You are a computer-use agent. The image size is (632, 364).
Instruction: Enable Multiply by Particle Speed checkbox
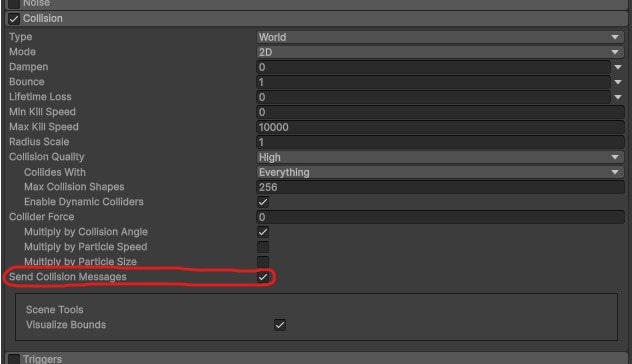click(x=263, y=247)
